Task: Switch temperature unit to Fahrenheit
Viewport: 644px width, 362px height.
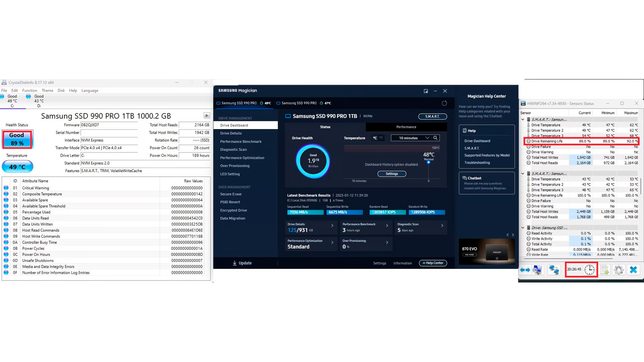Action: tap(381, 138)
